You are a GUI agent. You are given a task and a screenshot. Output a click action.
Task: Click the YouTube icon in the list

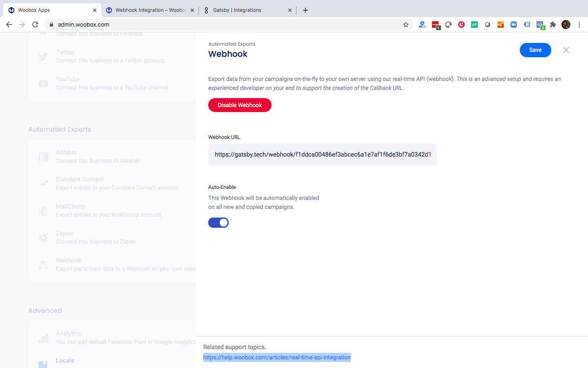pos(43,83)
